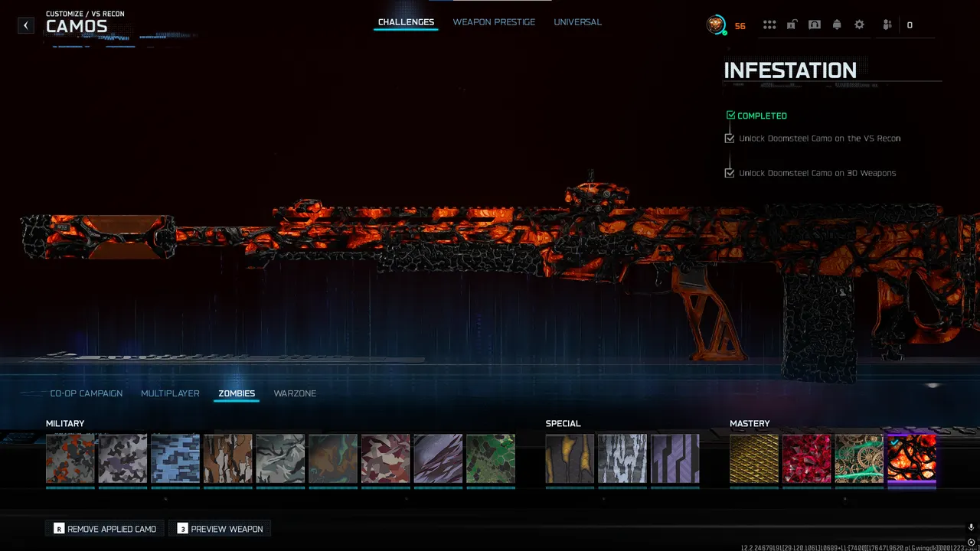Select the Warzone camo category
Screen dimensions: 980x551
click(x=295, y=393)
